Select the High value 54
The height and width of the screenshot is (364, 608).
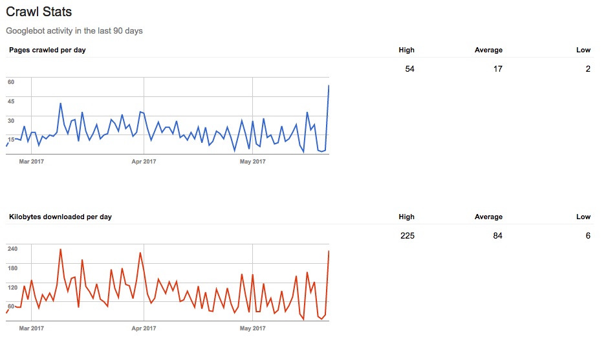409,69
